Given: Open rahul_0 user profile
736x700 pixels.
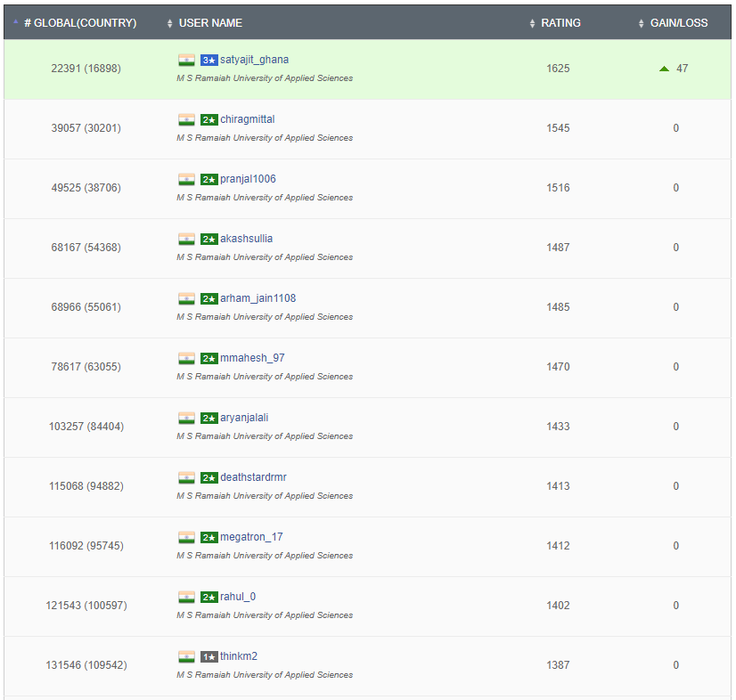Looking at the screenshot, I should [238, 597].
